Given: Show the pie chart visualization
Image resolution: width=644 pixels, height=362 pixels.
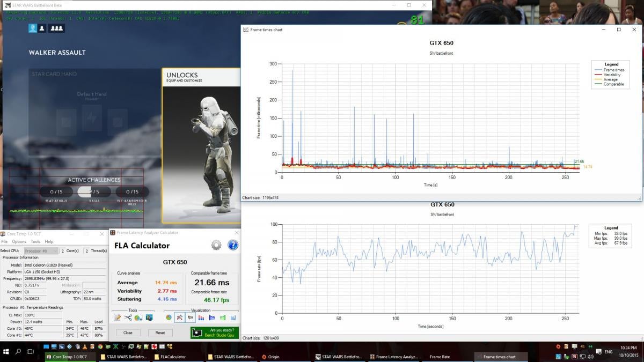Looking at the screenshot, I should [169, 317].
